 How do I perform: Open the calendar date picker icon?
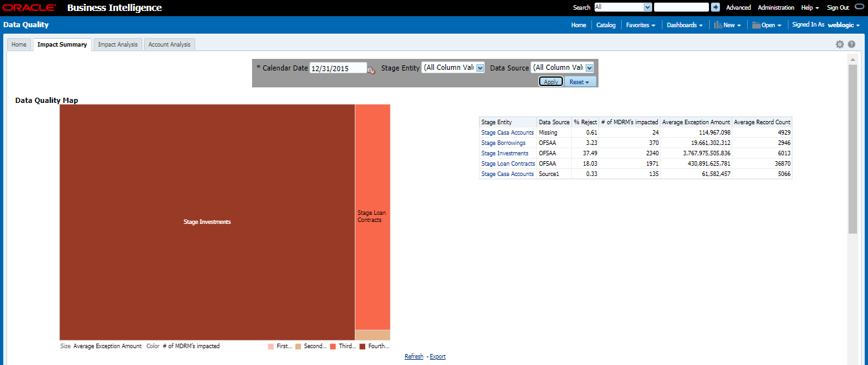371,69
